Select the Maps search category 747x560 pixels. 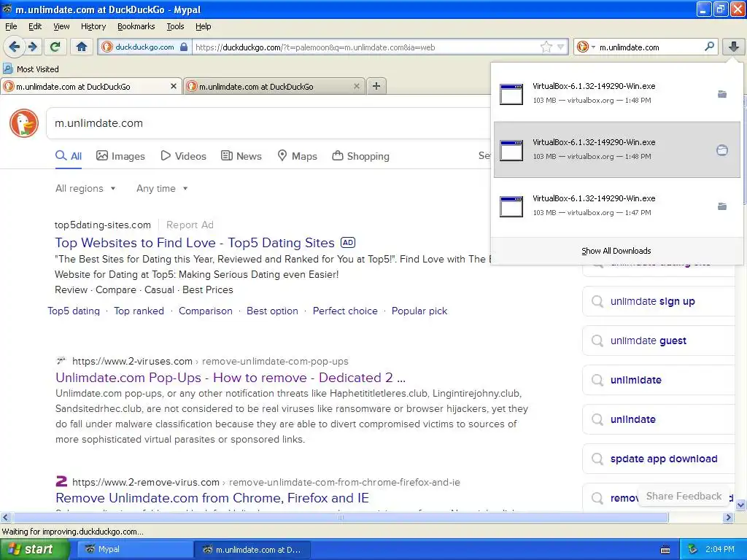click(x=298, y=156)
